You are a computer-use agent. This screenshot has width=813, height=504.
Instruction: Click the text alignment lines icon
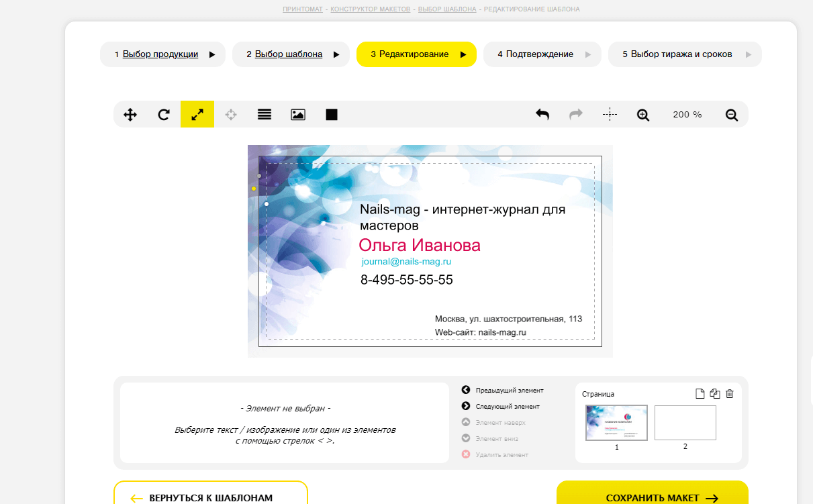point(265,115)
